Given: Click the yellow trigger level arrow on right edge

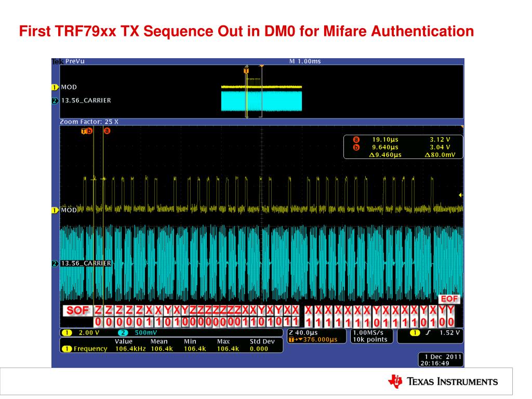Looking at the screenshot, I should [460, 195].
